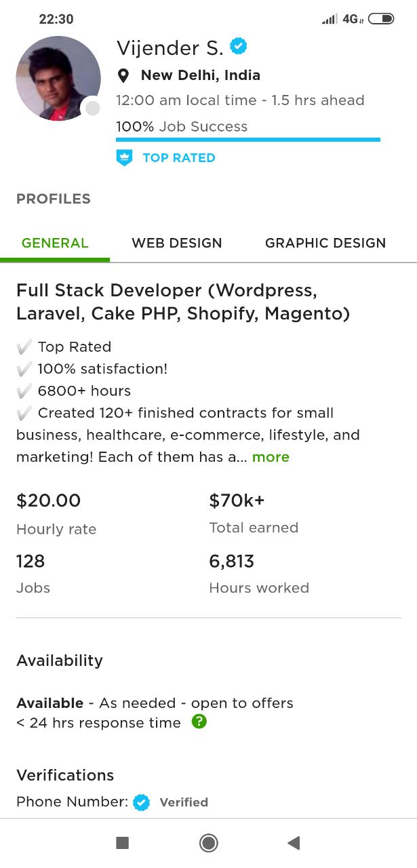Open Vijender's profile photo

[58, 79]
